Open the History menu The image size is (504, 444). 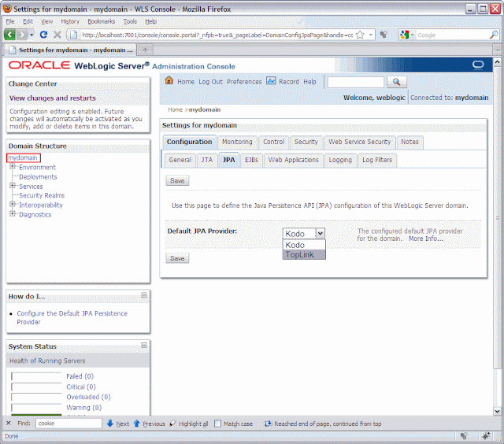[x=70, y=21]
